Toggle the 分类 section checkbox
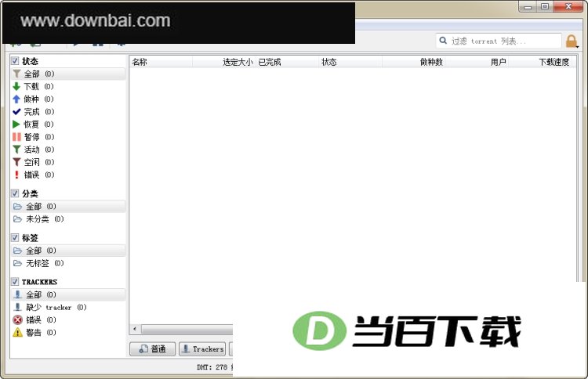588x379 pixels. [x=15, y=193]
